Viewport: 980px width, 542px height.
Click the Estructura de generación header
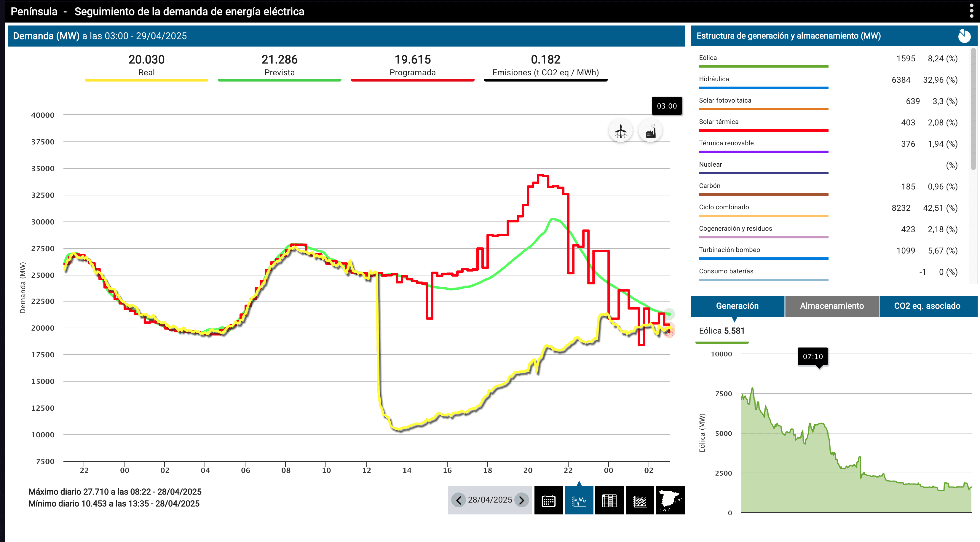tap(789, 36)
